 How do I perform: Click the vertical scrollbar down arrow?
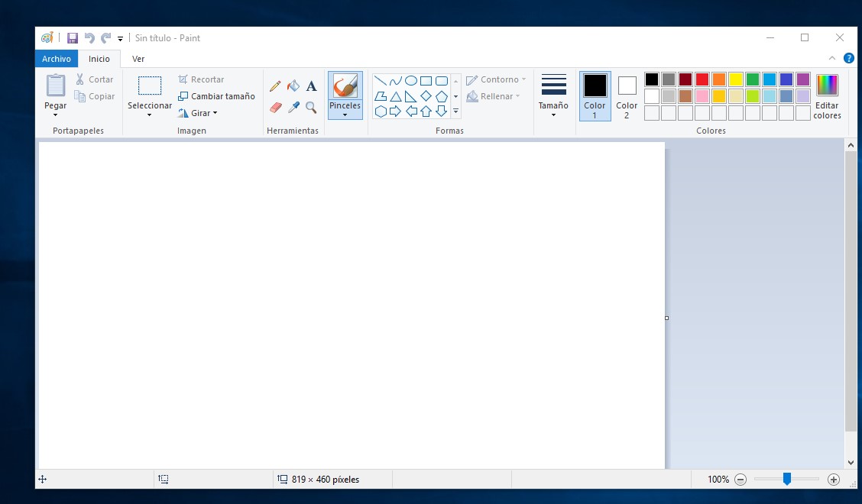click(x=851, y=463)
